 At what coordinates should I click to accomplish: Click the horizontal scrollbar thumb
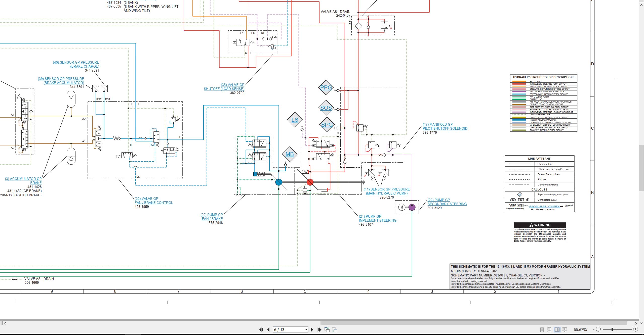[473, 323]
